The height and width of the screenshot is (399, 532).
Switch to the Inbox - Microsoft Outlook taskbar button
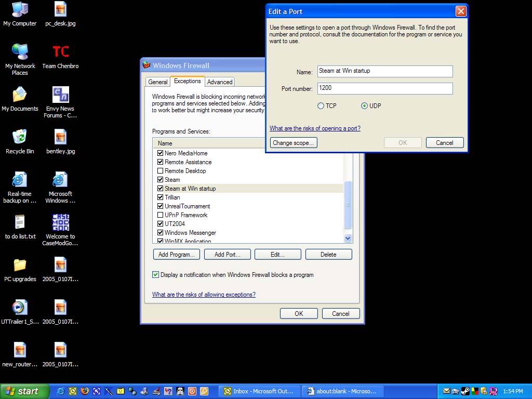pos(261,391)
